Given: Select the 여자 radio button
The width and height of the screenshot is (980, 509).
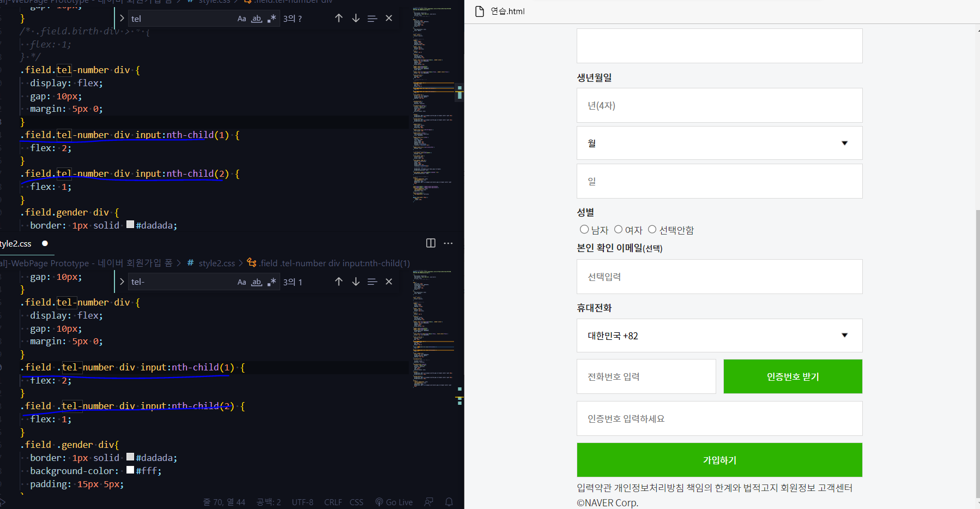Looking at the screenshot, I should point(618,230).
